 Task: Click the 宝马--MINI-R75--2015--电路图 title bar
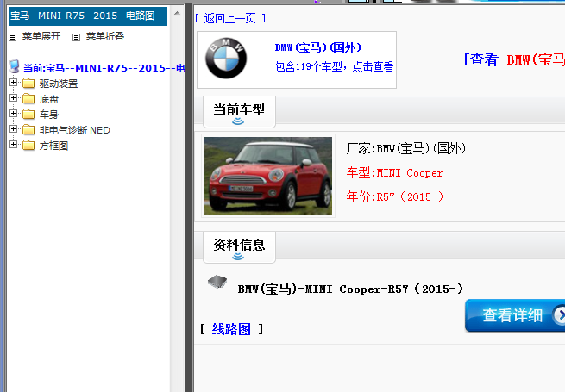coord(88,16)
